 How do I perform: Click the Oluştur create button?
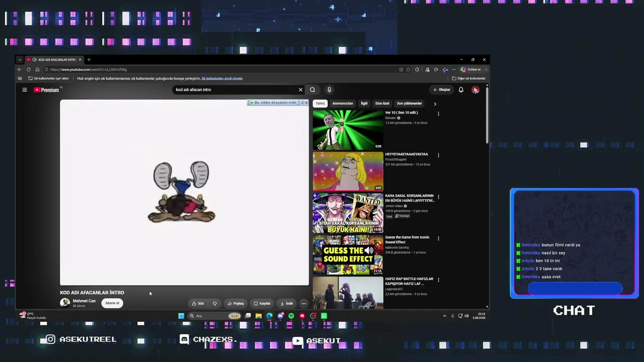coord(442,90)
